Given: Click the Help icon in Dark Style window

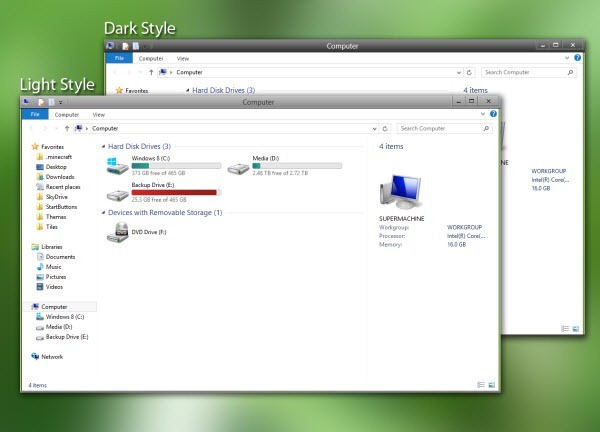Looking at the screenshot, I should [577, 57].
